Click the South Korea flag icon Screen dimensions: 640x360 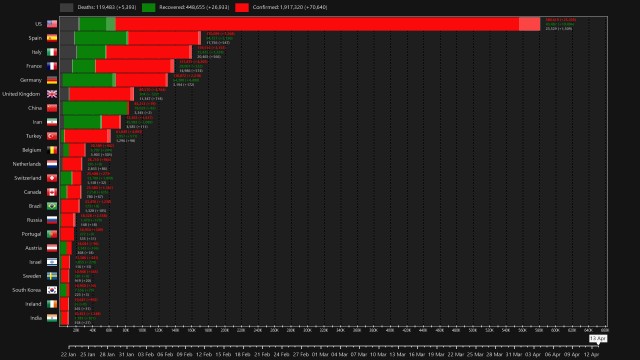tap(52, 290)
